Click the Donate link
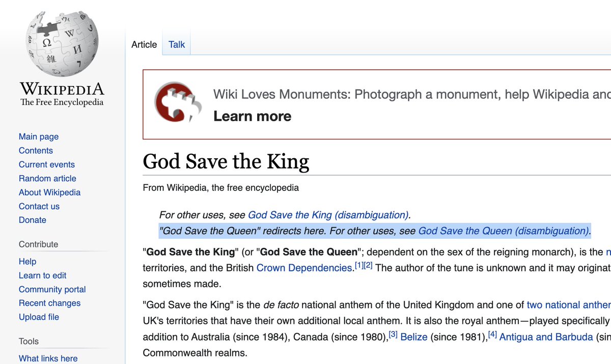The height and width of the screenshot is (364, 611). pos(33,220)
